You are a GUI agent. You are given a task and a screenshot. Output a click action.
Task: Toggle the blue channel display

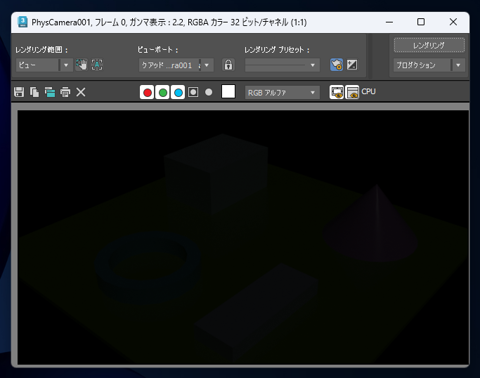tap(178, 92)
